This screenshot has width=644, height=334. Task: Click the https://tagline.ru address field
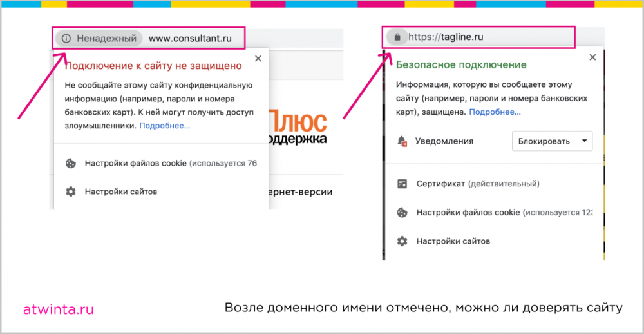[446, 37]
